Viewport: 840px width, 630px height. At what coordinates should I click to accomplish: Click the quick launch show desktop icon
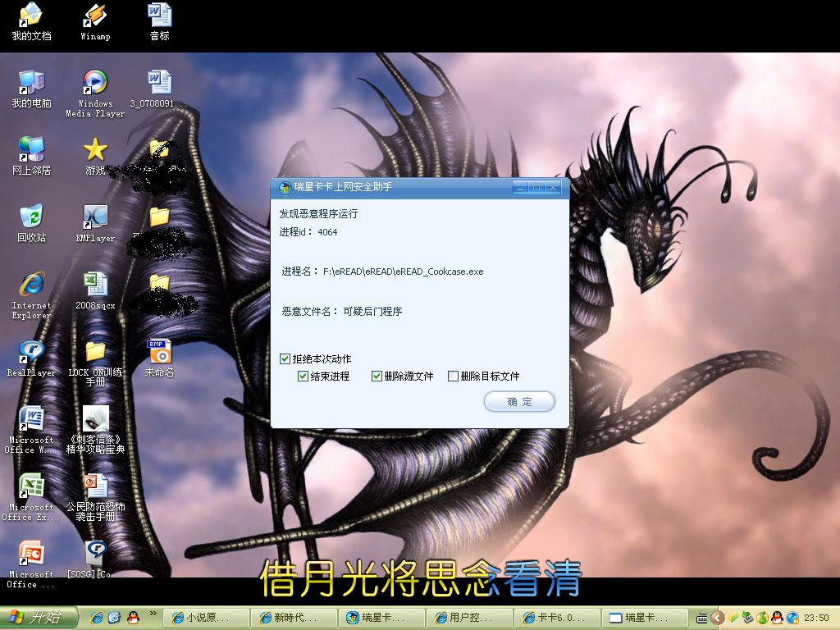point(115,618)
